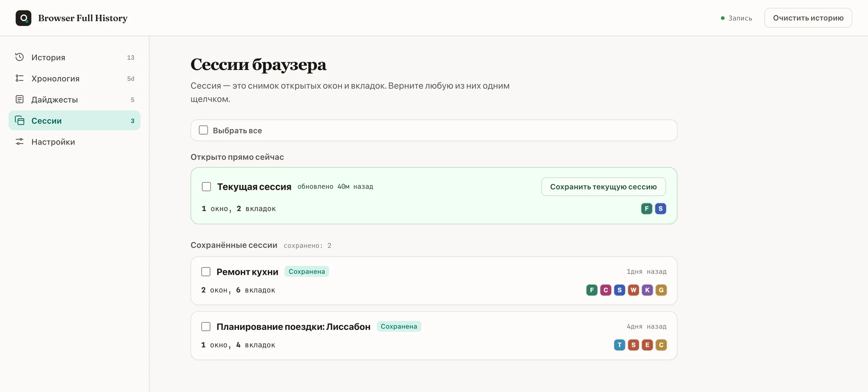Click 'обновлено 40м назад' text
The image size is (868, 392).
(335, 187)
